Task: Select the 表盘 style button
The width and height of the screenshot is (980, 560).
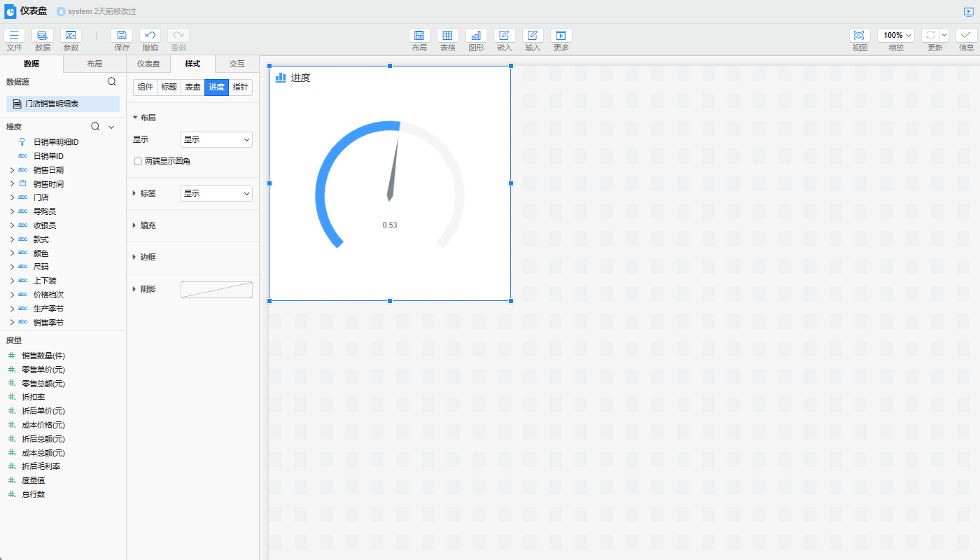Action: point(192,87)
